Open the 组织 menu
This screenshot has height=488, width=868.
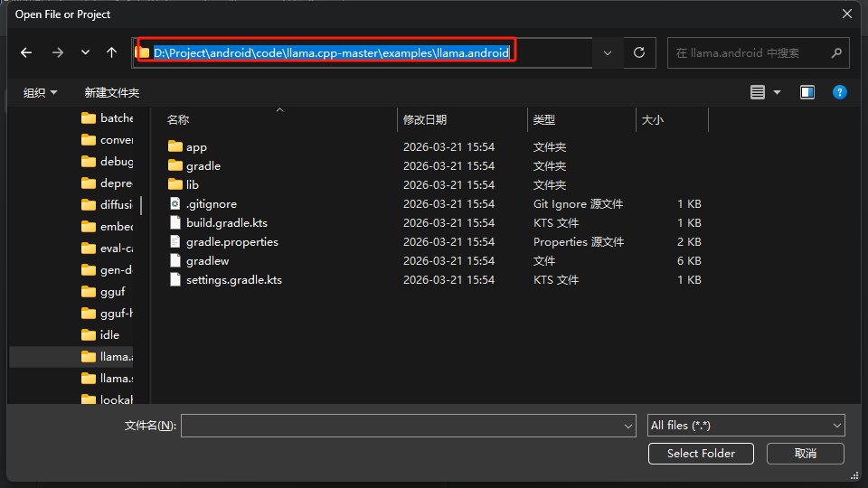(x=40, y=92)
